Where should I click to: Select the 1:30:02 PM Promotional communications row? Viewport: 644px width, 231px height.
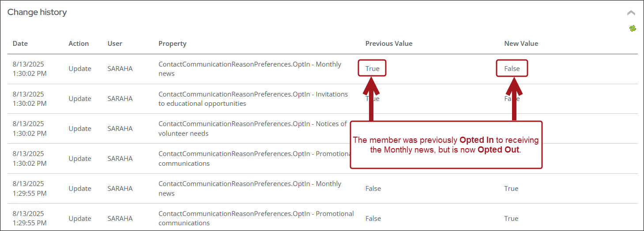(x=322, y=159)
